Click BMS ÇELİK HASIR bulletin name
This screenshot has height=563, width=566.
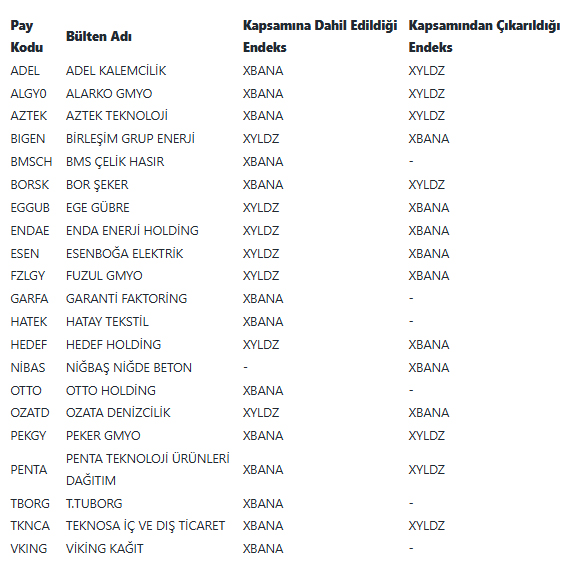(x=115, y=162)
